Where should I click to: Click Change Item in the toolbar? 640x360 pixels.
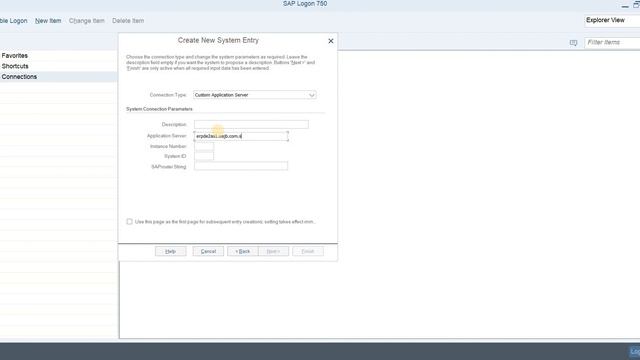pyautogui.click(x=87, y=21)
